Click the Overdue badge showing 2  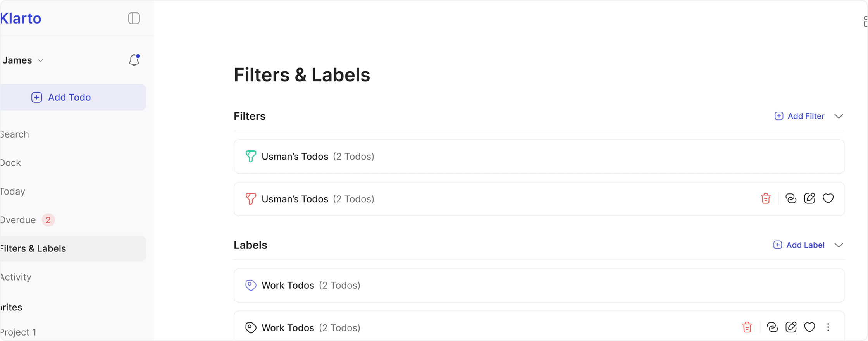tap(47, 220)
